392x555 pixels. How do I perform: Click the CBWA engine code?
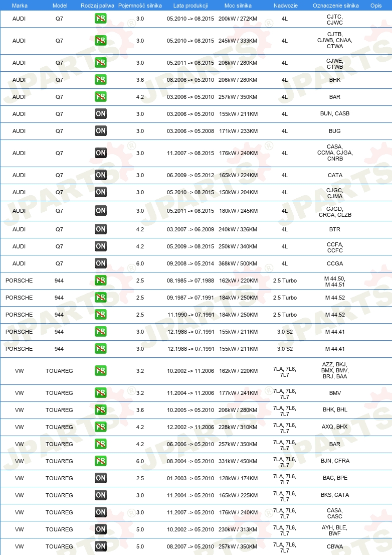pos(335,546)
